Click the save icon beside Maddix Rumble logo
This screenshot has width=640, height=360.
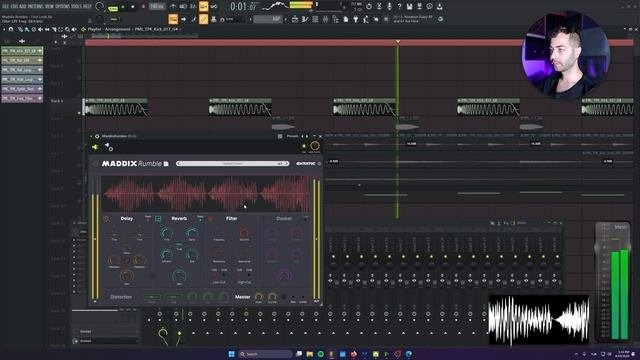166,164
